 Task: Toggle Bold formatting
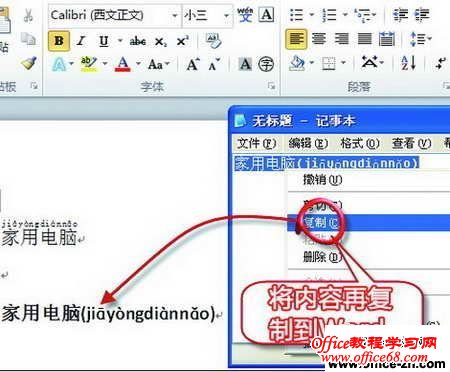click(59, 41)
